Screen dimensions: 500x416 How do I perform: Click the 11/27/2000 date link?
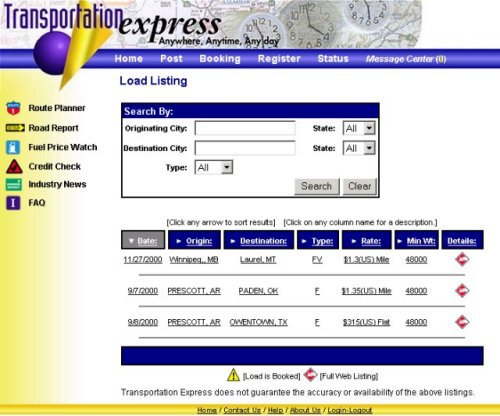click(143, 259)
